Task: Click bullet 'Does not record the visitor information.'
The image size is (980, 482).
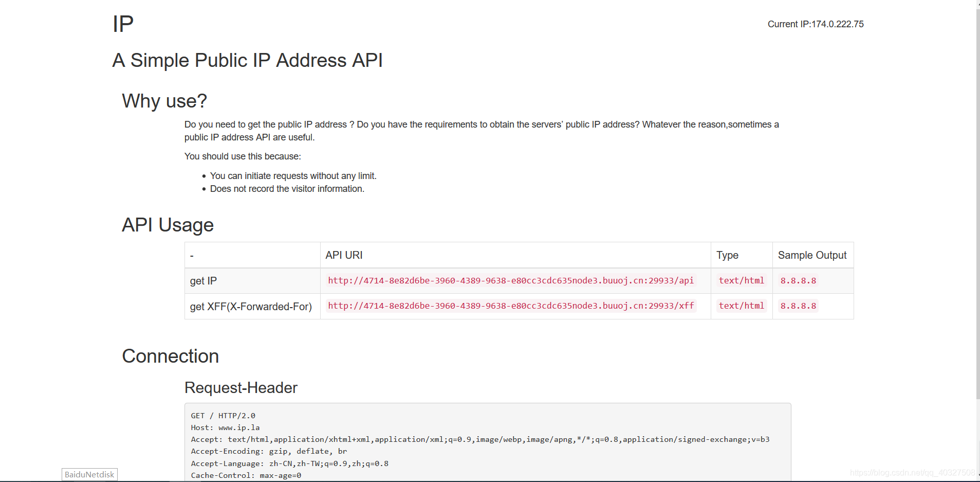Action: [x=287, y=189]
